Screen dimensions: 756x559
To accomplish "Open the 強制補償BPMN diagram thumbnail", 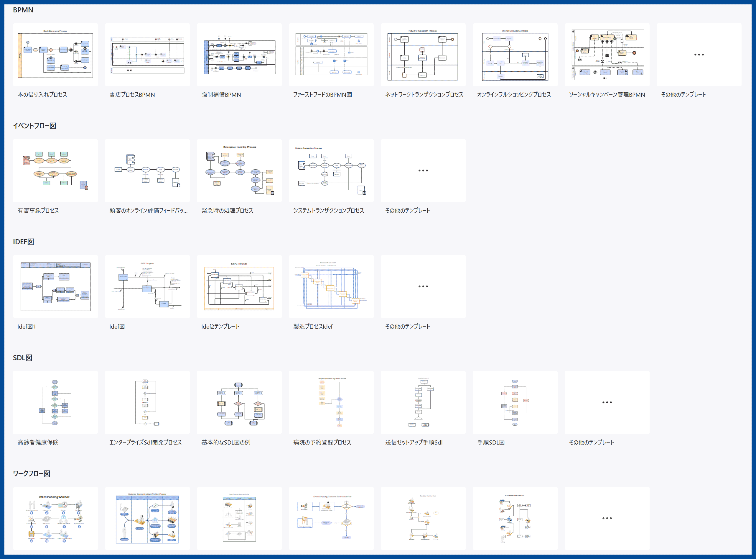I will tap(239, 55).
